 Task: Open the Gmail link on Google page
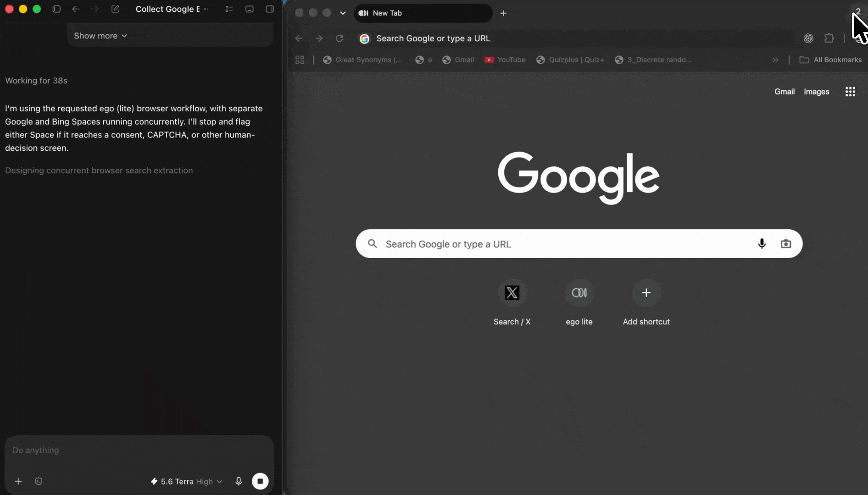[x=785, y=92]
